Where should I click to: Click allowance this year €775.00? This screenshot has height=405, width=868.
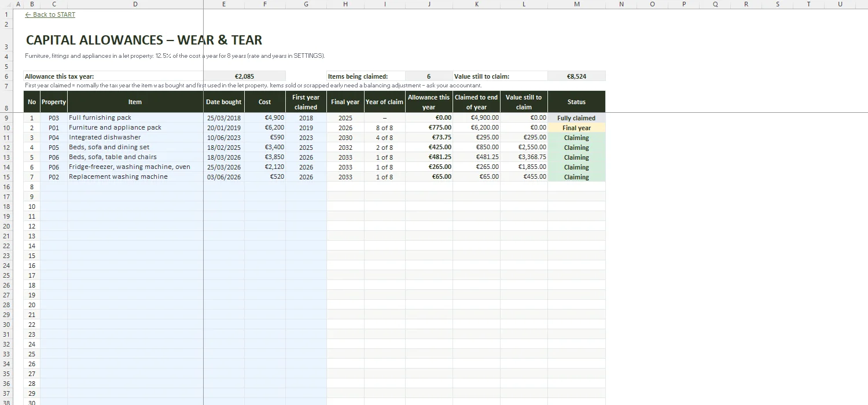(429, 128)
